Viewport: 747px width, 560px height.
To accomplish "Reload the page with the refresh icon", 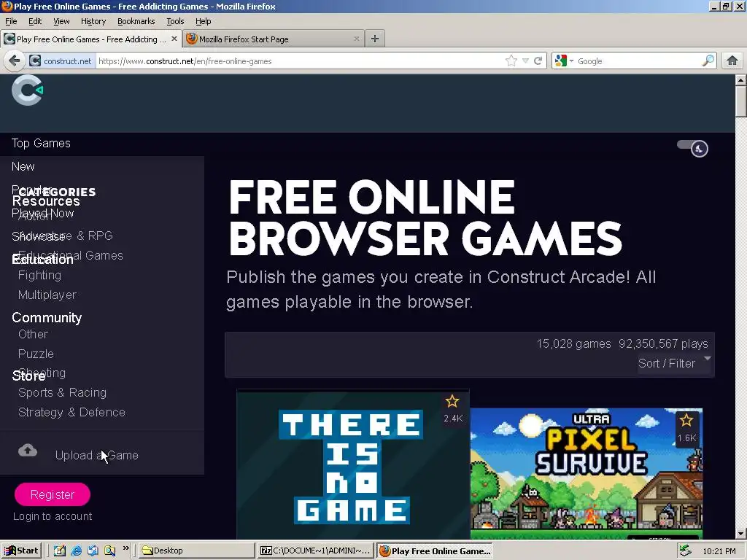I will click(x=538, y=61).
